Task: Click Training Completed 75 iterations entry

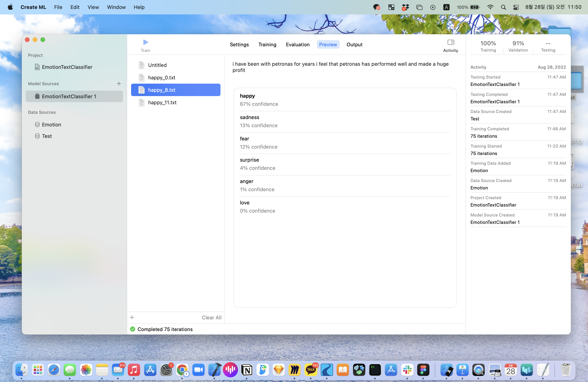Action: coord(518,132)
